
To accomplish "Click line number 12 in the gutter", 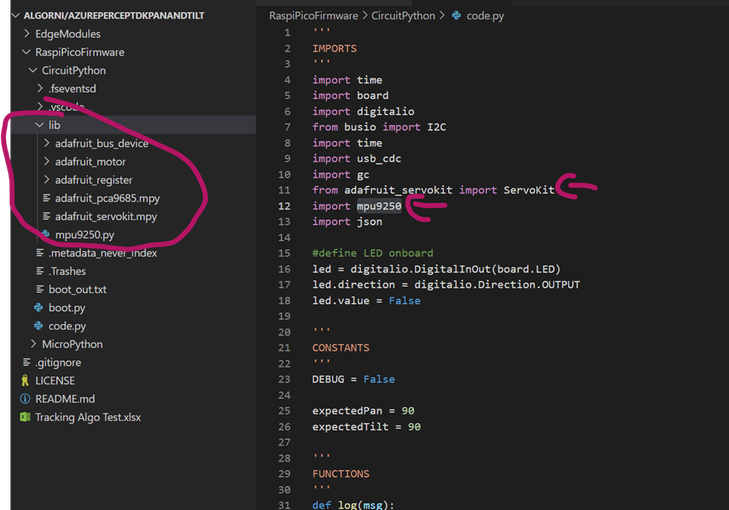I will (x=284, y=206).
